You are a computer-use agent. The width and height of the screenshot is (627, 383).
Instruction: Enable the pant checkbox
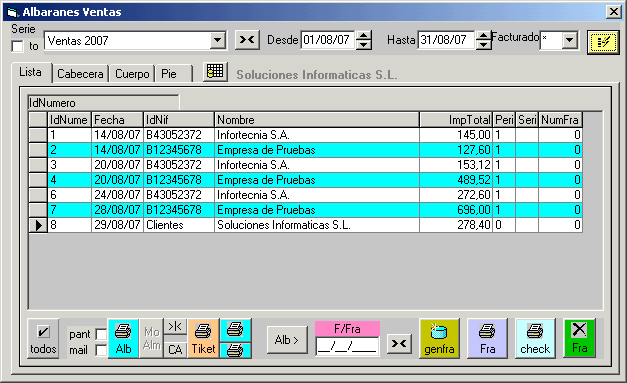pos(101,334)
